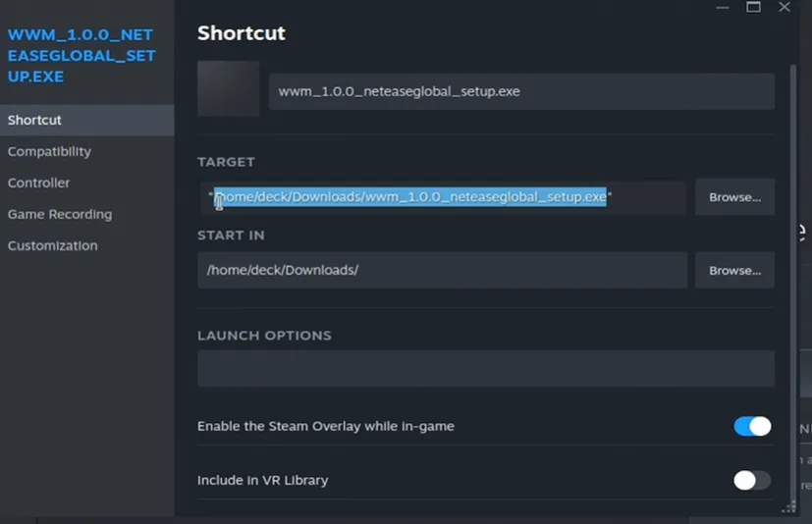Click the Start In directory field
This screenshot has height=524, width=812.
[x=442, y=270]
